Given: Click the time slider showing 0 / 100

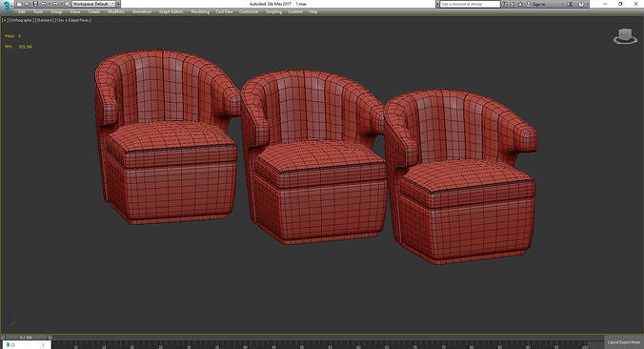Looking at the screenshot, I should pos(25,338).
